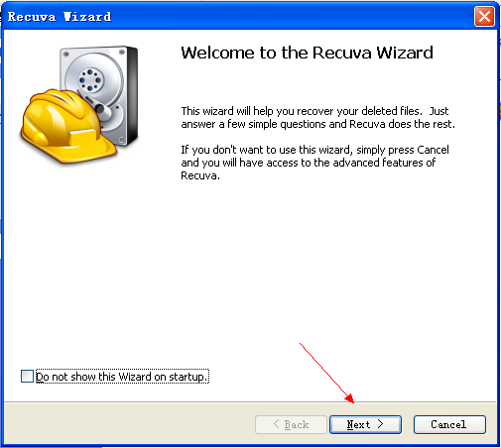501x448 pixels.
Task: Cancel the Recuva Wizard
Action: tap(449, 424)
